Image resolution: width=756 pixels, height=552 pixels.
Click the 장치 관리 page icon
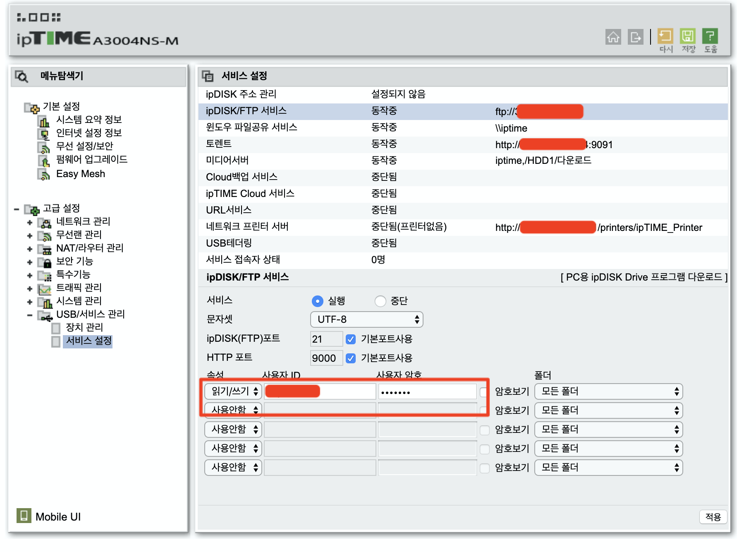(x=56, y=328)
